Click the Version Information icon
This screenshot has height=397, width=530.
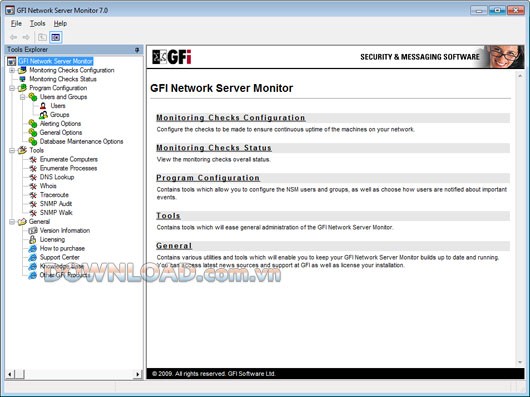pyautogui.click(x=33, y=230)
